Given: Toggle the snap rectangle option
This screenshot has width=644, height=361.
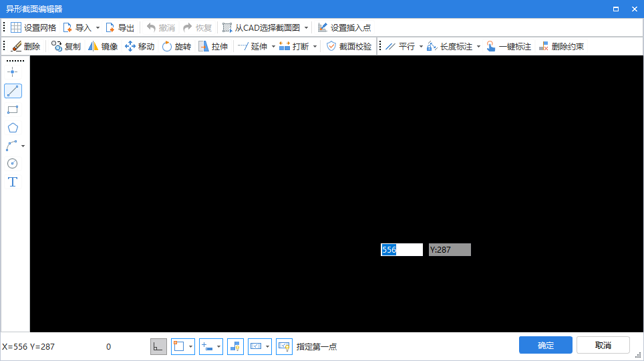Looking at the screenshot, I should tap(179, 346).
